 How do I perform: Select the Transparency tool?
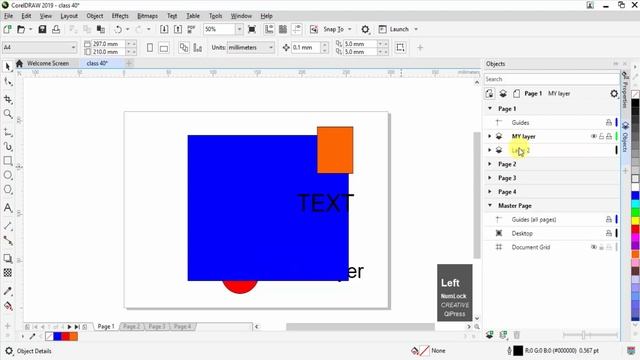tap(8, 273)
